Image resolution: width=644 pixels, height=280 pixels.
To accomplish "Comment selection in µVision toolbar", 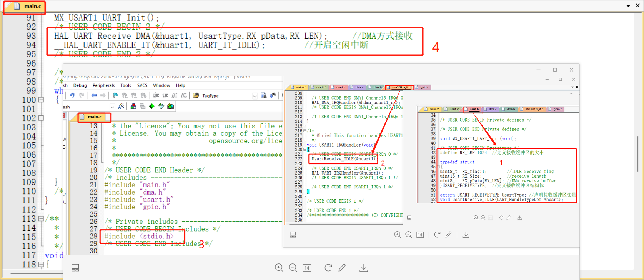I will pos(175,95).
